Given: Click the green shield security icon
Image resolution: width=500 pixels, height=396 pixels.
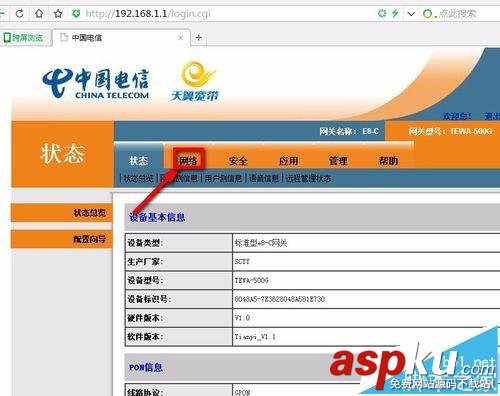Looking at the screenshot, I should coord(76,14).
